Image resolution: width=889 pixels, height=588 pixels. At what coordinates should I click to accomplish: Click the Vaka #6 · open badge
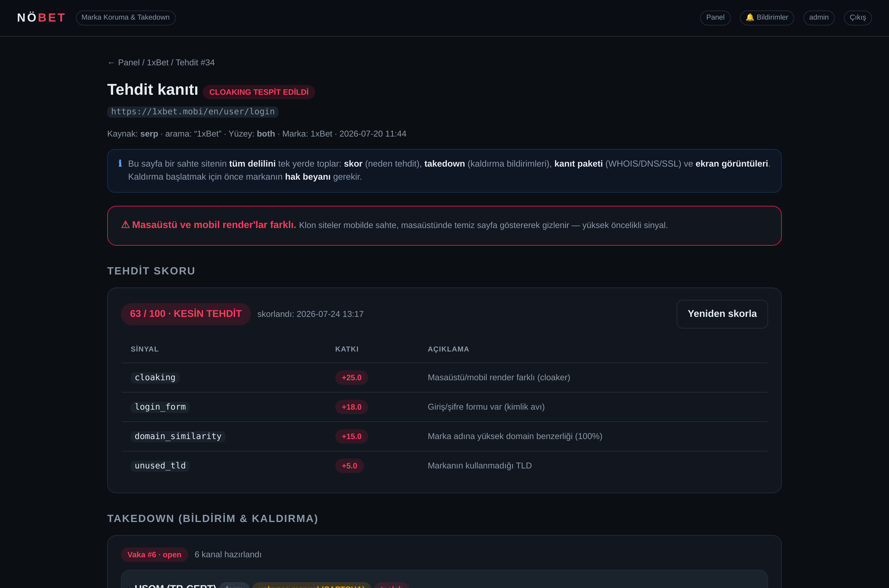(154, 555)
